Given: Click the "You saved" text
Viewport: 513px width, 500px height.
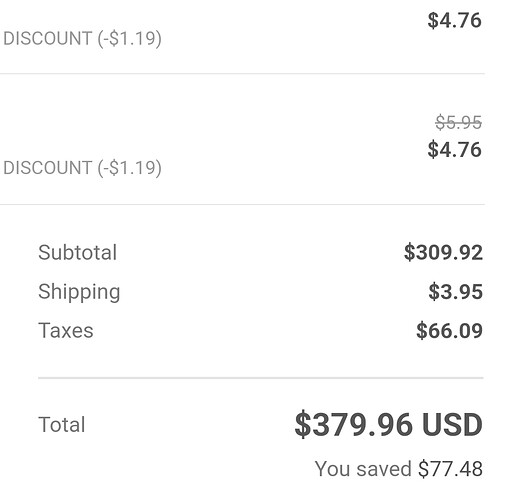Looking at the screenshot, I should [x=363, y=469].
